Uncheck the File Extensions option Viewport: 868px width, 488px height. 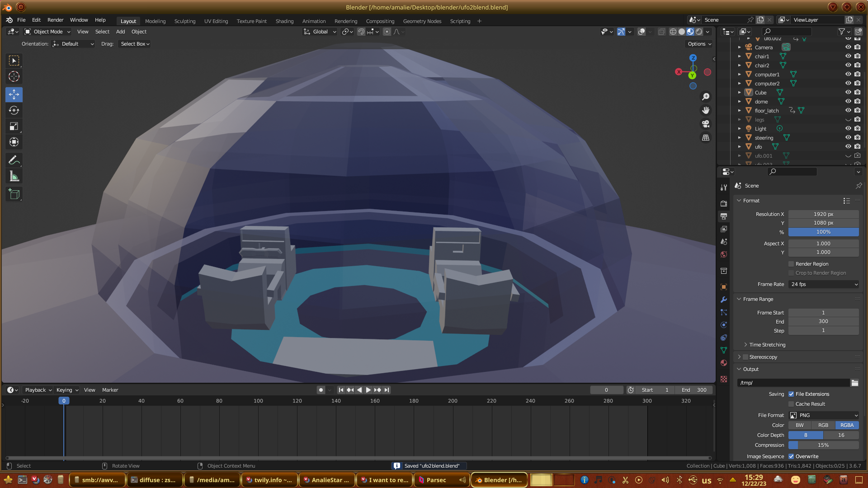coord(791,394)
